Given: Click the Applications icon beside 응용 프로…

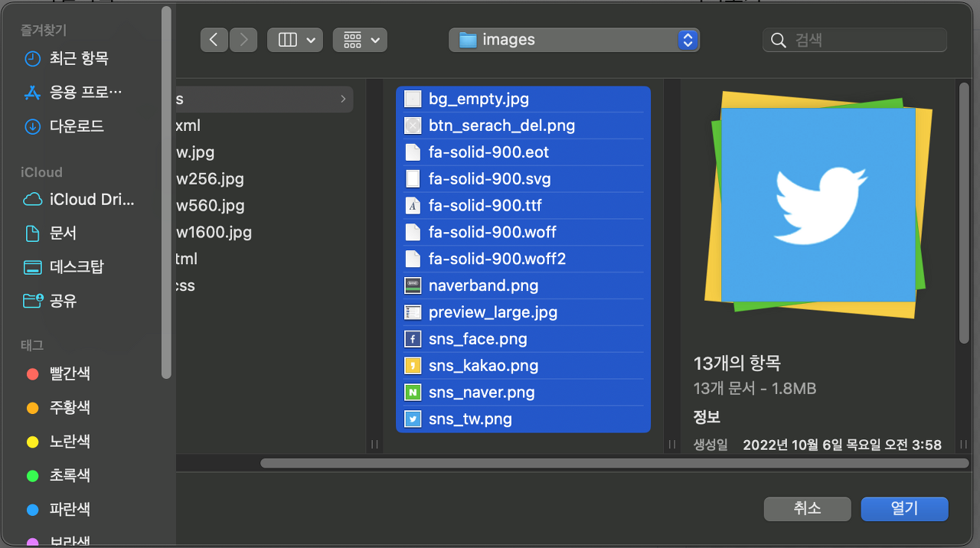Looking at the screenshot, I should pyautogui.click(x=32, y=93).
